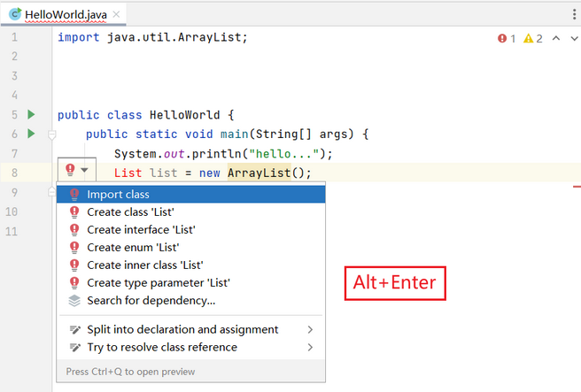Collapse the main method fold marker

[52, 135]
